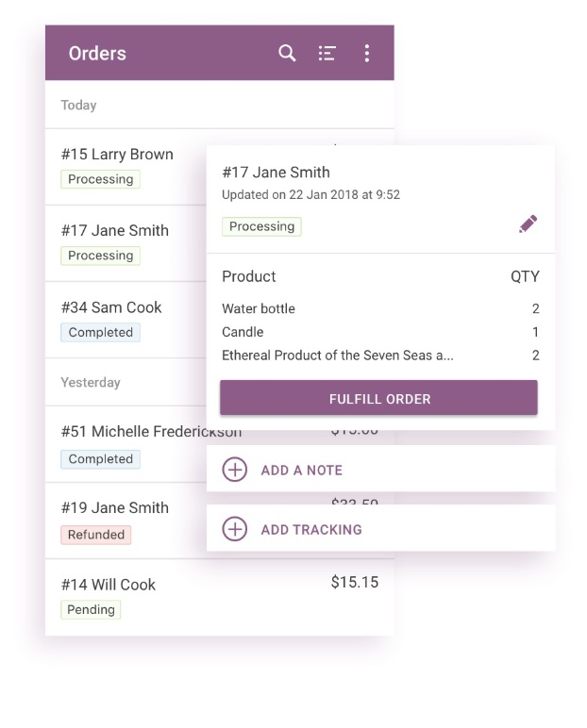587x728 pixels.
Task: Open order #14 Will Cook
Action: 109,585
